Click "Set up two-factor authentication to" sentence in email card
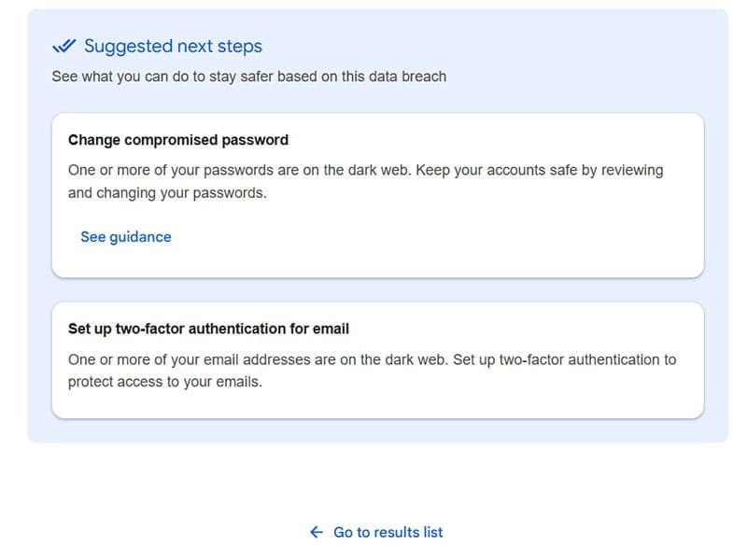Viewport: 747px width, 560px height. [563, 359]
